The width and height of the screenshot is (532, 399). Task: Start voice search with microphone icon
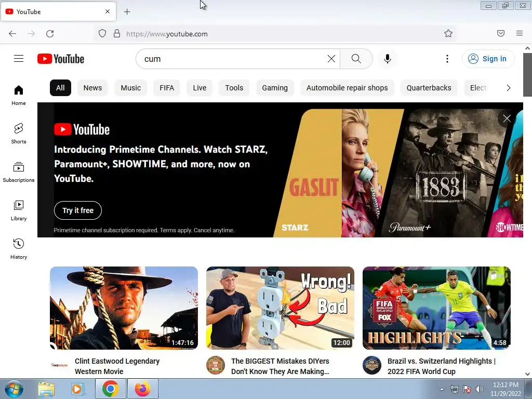point(388,59)
